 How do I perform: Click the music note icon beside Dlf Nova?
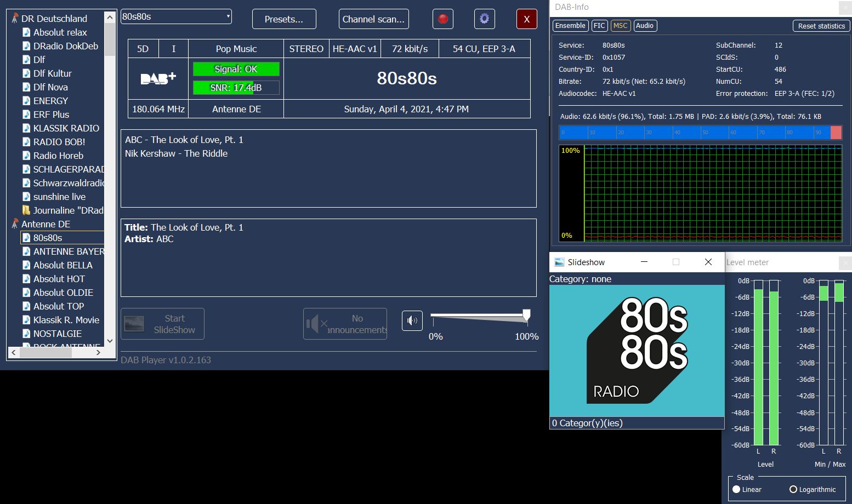pos(26,87)
